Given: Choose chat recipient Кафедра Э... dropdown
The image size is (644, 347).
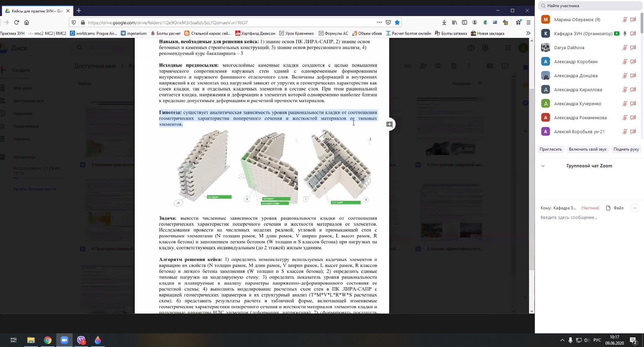Looking at the screenshot, I should coord(565,208).
